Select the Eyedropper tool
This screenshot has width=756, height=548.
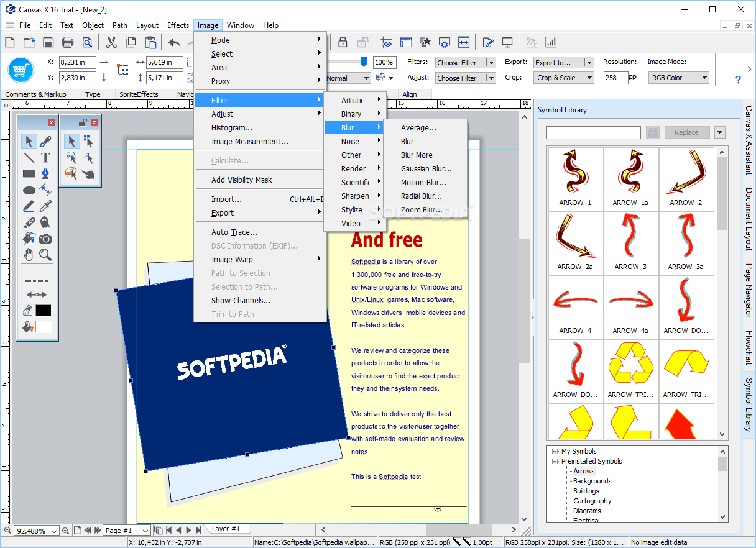pyautogui.click(x=45, y=206)
